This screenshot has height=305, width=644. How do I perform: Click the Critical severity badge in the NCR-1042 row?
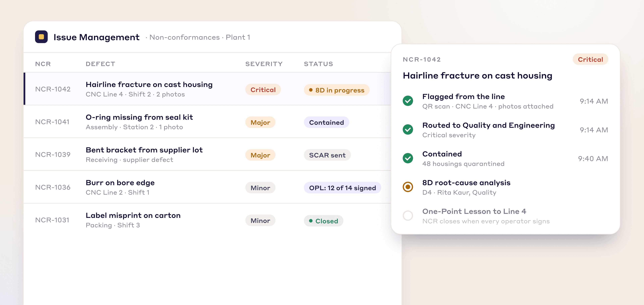(x=263, y=90)
